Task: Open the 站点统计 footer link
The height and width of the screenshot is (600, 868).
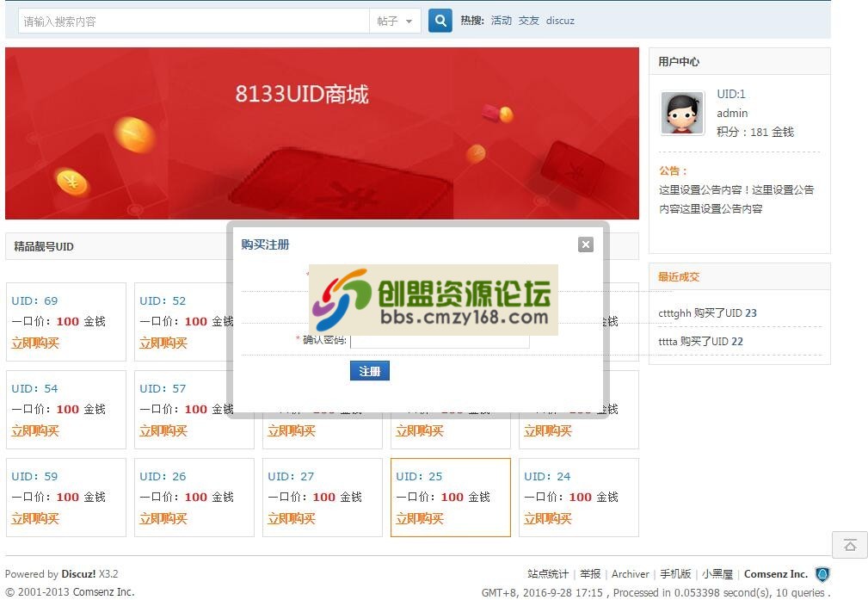Action: point(547,574)
